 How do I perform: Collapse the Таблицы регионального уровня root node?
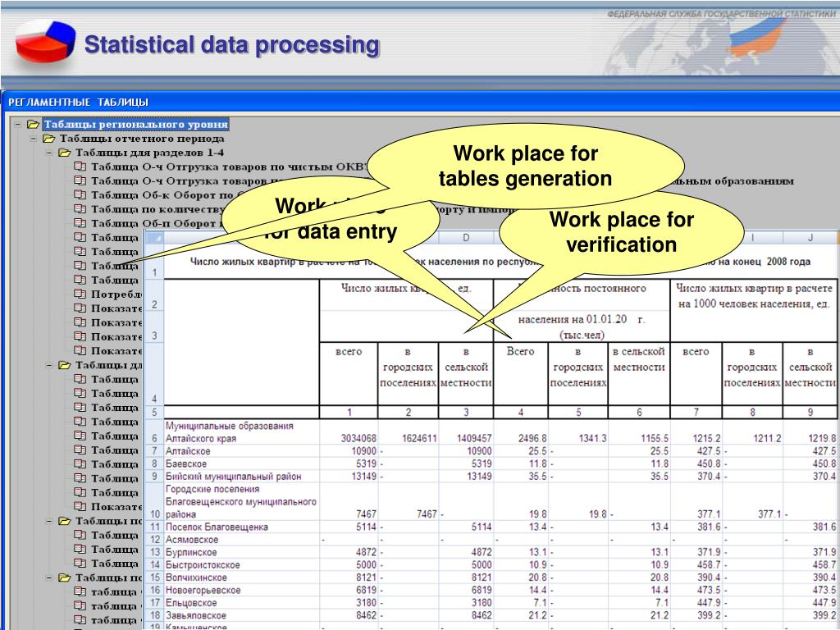click(17, 125)
